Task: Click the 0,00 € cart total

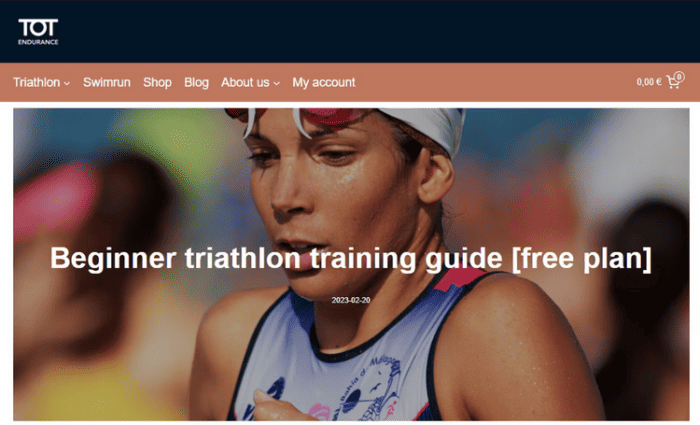Action: pos(649,82)
